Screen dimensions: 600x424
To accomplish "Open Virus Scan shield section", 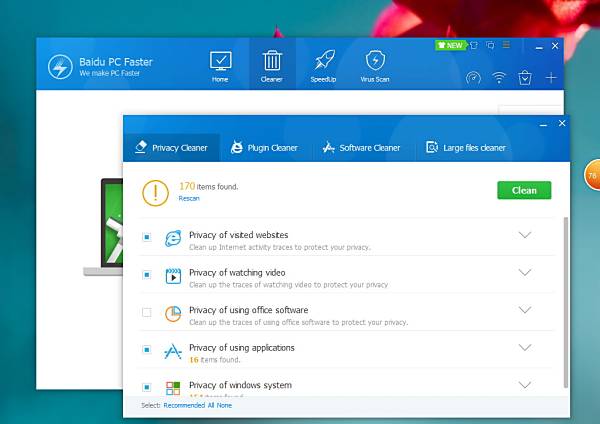I will coord(375,67).
